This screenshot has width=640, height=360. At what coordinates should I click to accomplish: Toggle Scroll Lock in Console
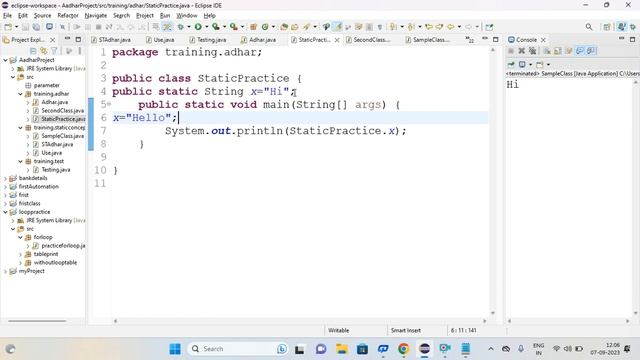click(558, 51)
